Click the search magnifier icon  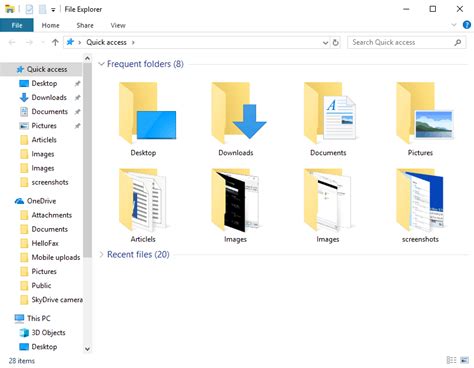coord(458,42)
